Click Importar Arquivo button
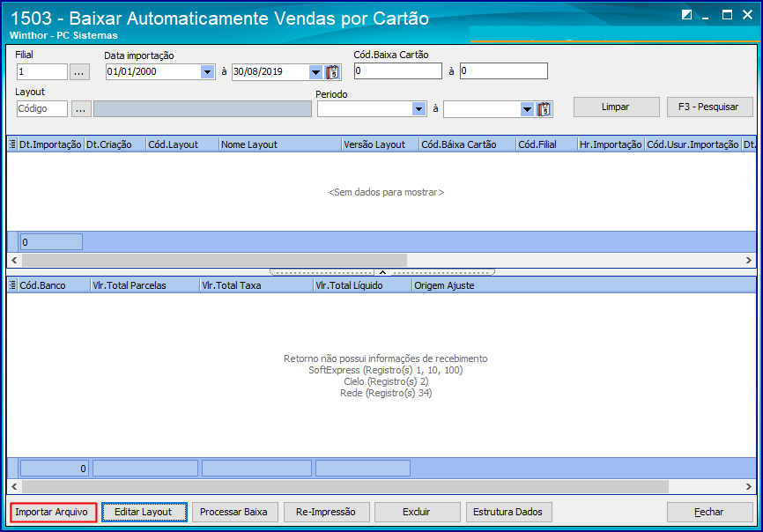 [x=52, y=512]
